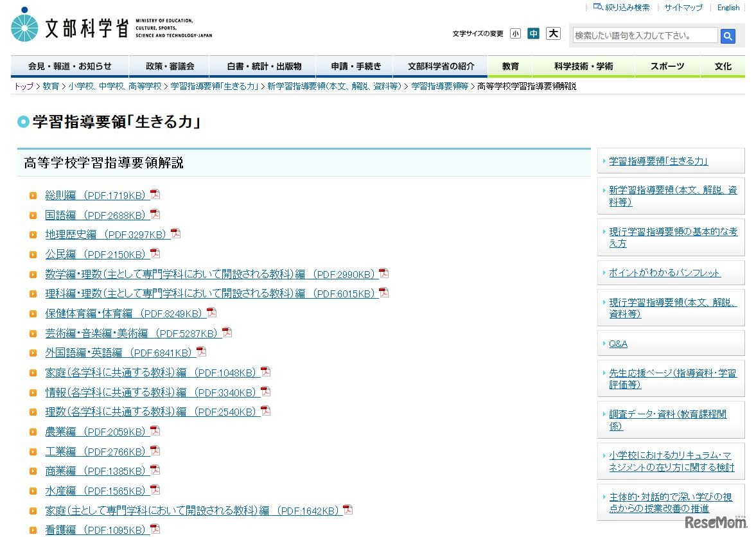Open the 公民編 PDF link
The image size is (756, 537).
pyautogui.click(x=96, y=254)
